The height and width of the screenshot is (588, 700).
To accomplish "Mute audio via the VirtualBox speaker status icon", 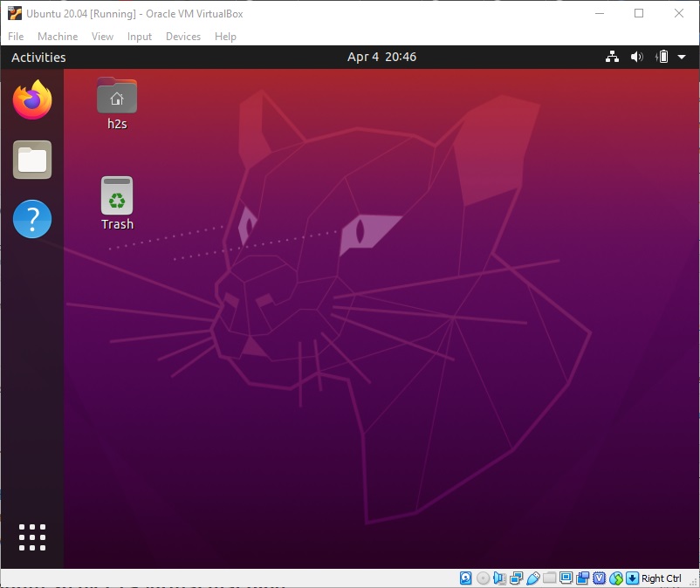I will (x=498, y=578).
